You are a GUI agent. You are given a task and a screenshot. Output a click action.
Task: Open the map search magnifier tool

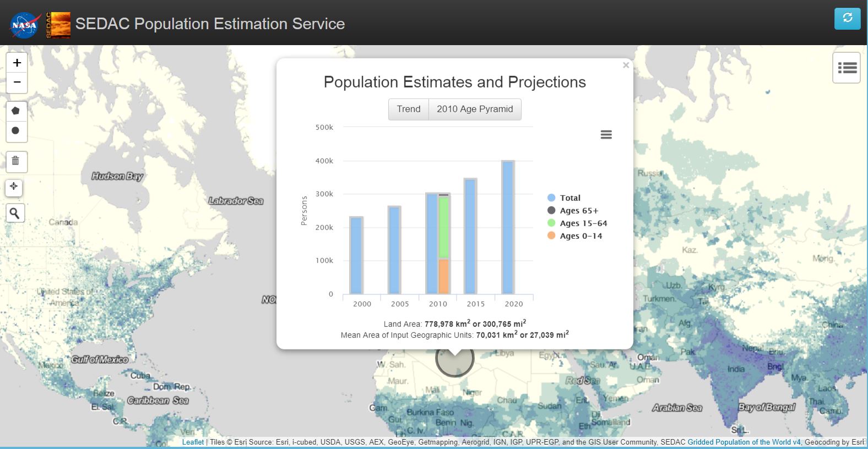coord(15,213)
